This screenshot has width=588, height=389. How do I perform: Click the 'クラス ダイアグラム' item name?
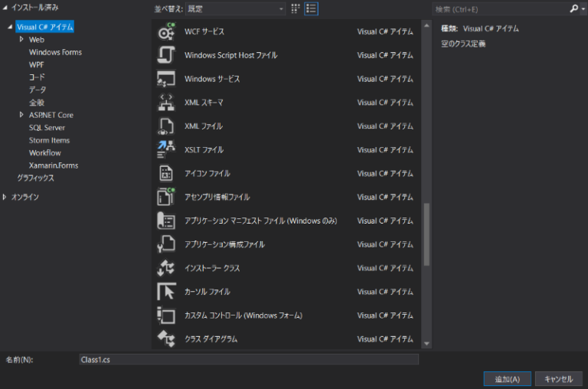(x=211, y=338)
